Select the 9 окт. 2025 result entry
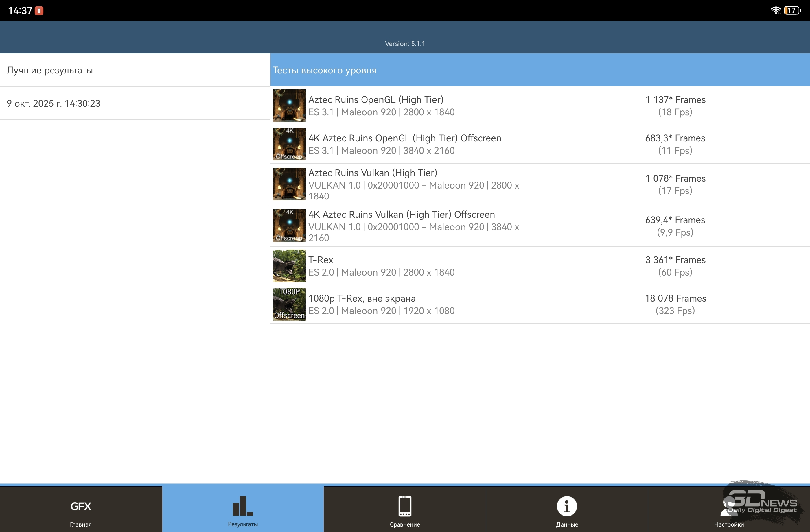The width and height of the screenshot is (810, 532). [x=54, y=104]
